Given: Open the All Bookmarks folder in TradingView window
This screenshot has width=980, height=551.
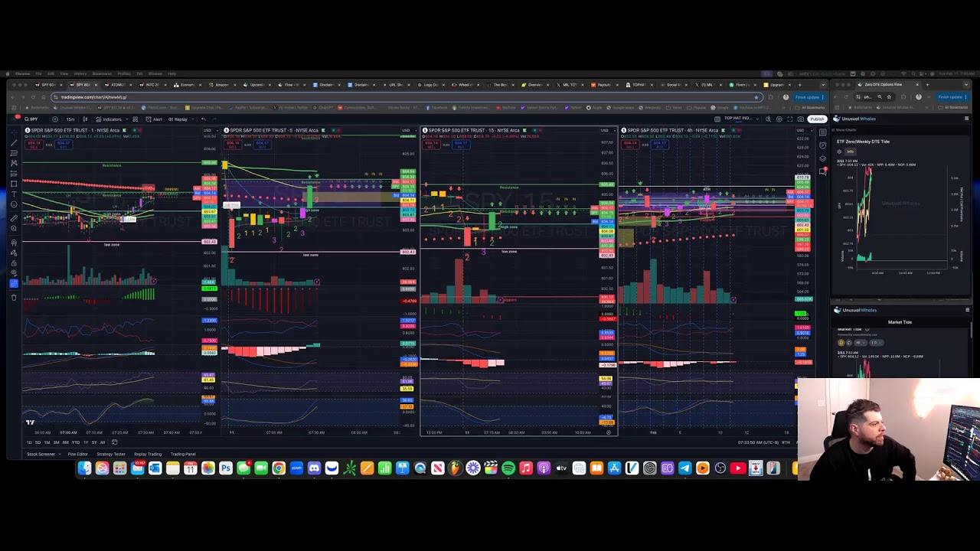Looking at the screenshot, I should pos(812,107).
